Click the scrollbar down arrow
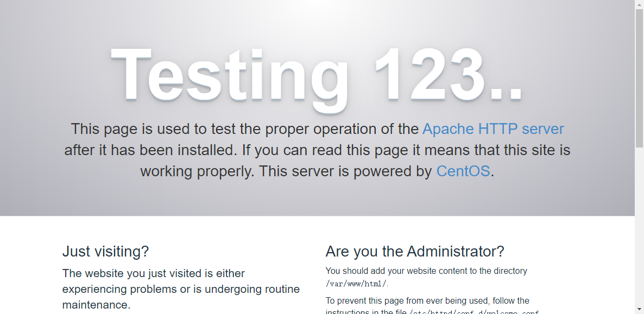Viewport: 644px width, 314px height. 640,310
